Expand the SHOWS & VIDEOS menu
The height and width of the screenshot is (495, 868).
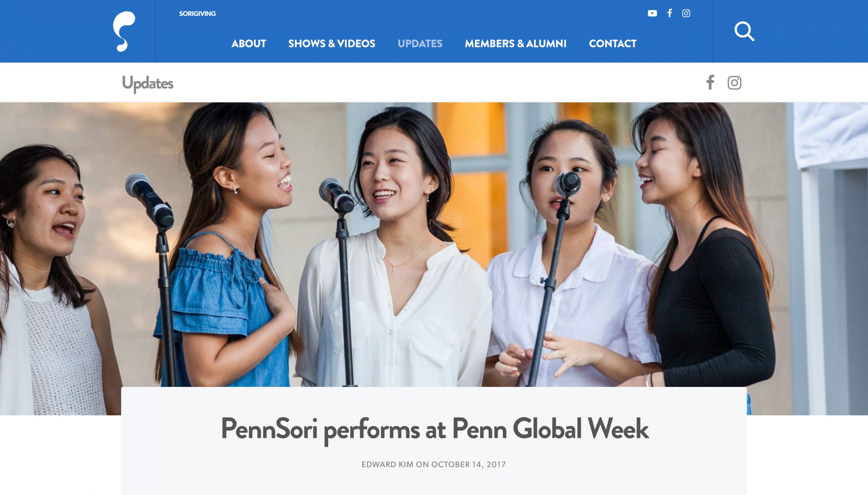(332, 43)
